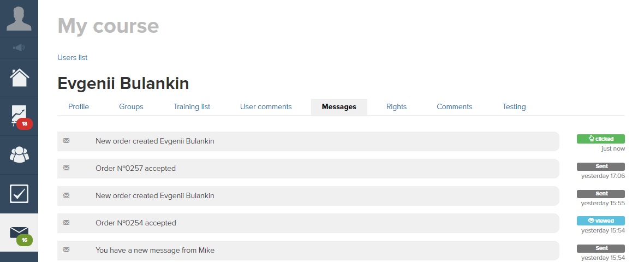644x262 pixels.
Task: Switch to the Groups tab
Action: pos(131,107)
